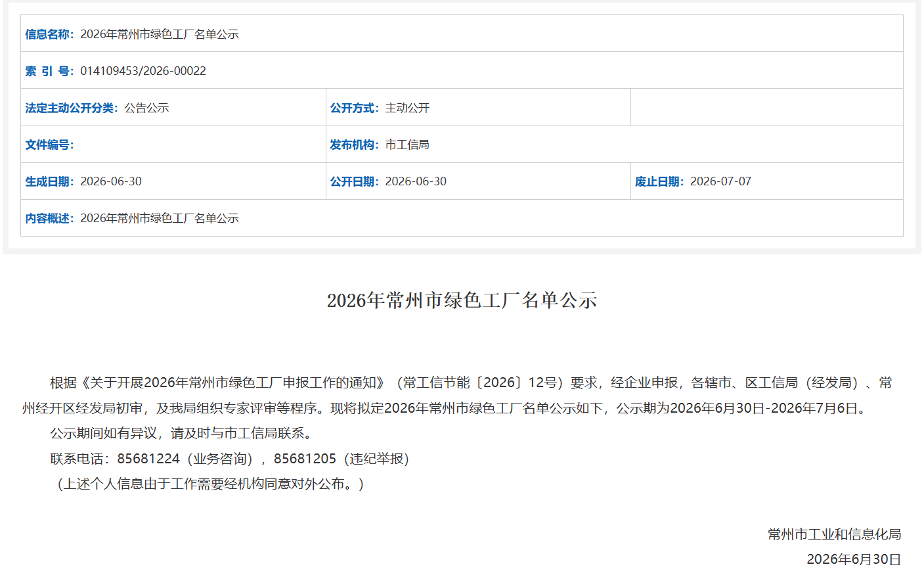Click the phone number 85681224

(148, 459)
